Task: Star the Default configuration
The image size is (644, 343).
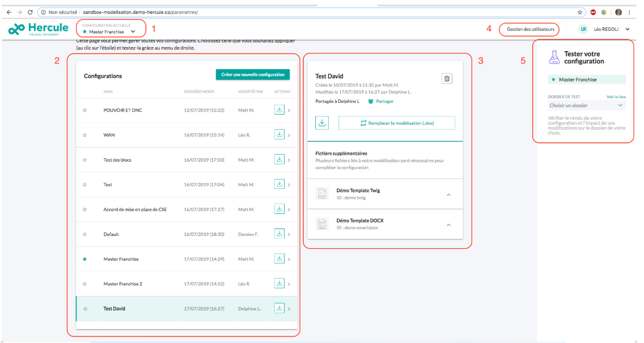Action: click(x=85, y=234)
